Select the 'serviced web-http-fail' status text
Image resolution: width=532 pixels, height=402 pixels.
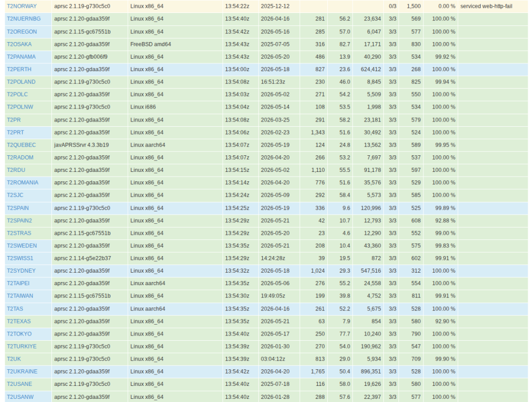point(486,6)
